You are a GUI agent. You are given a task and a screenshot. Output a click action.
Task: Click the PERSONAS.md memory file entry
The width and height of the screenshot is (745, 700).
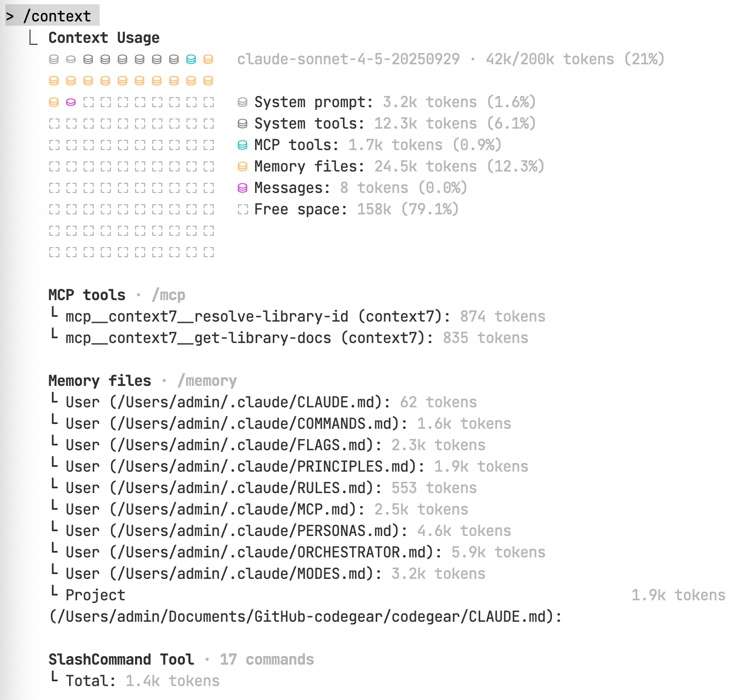click(280, 531)
